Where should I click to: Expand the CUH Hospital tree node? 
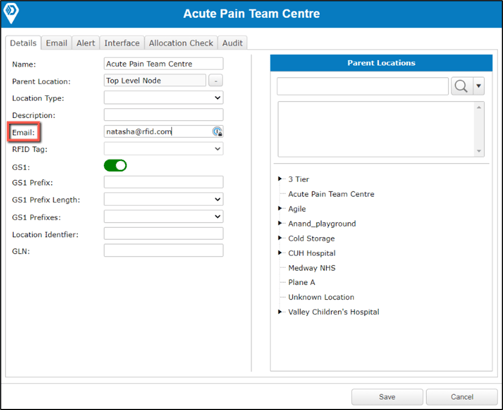(x=280, y=253)
